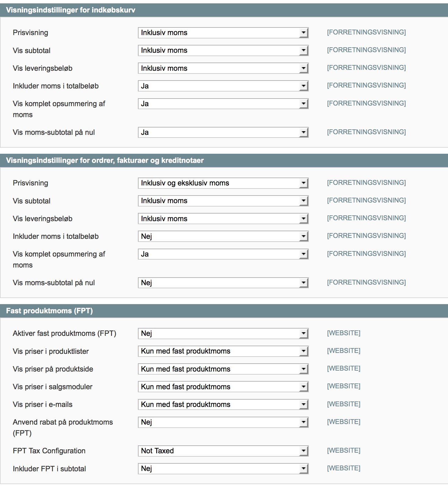Collapse the ordrer, fakturaer og kreditnotaer section header
The image size is (448, 496).
tap(105, 160)
